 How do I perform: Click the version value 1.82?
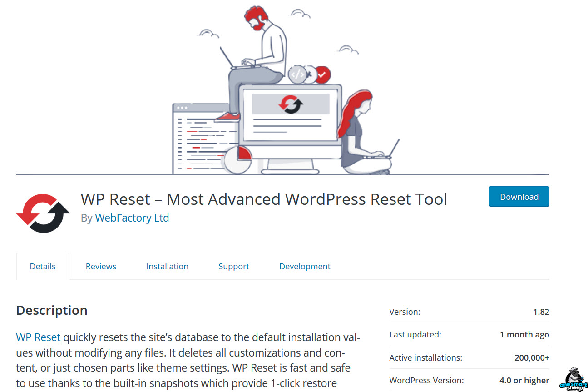click(541, 312)
